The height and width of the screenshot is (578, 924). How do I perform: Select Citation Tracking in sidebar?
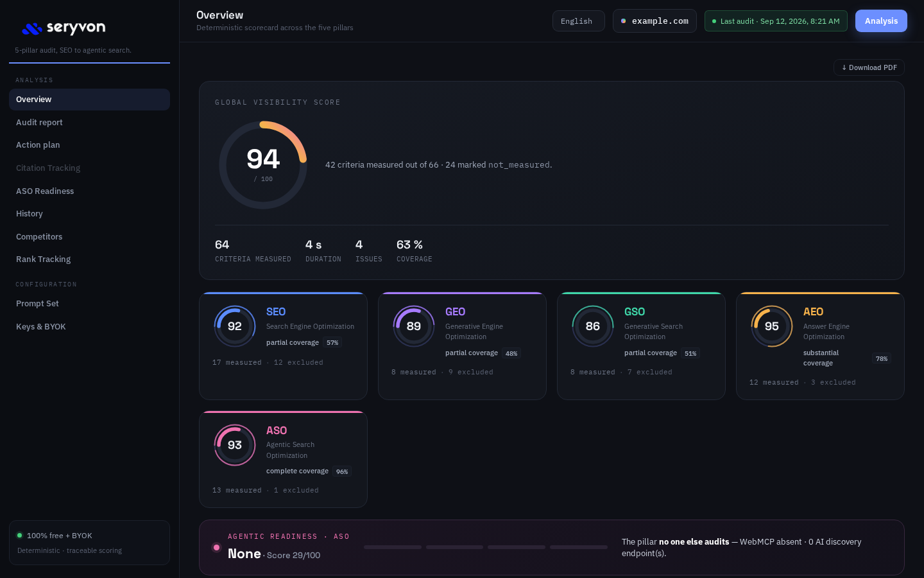tap(89, 168)
